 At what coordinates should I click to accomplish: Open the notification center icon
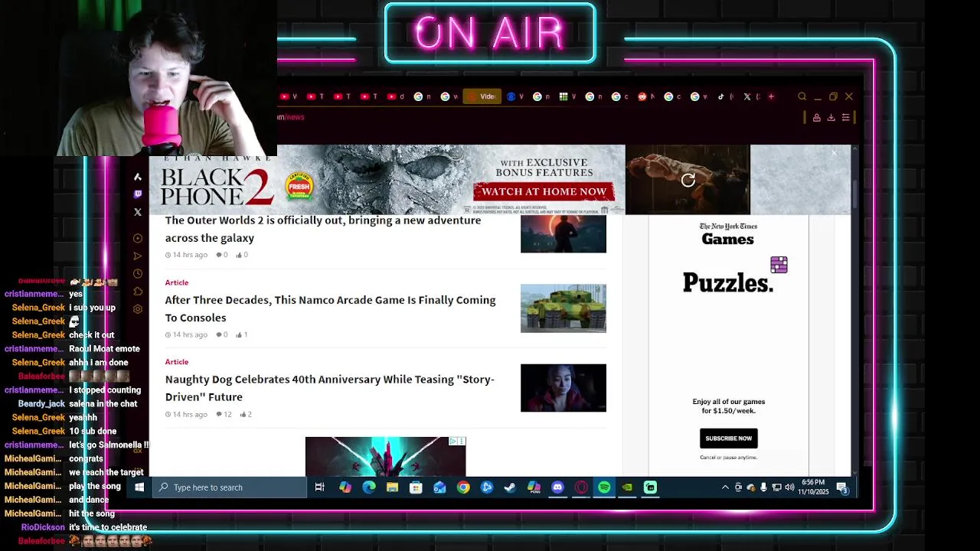coord(842,487)
